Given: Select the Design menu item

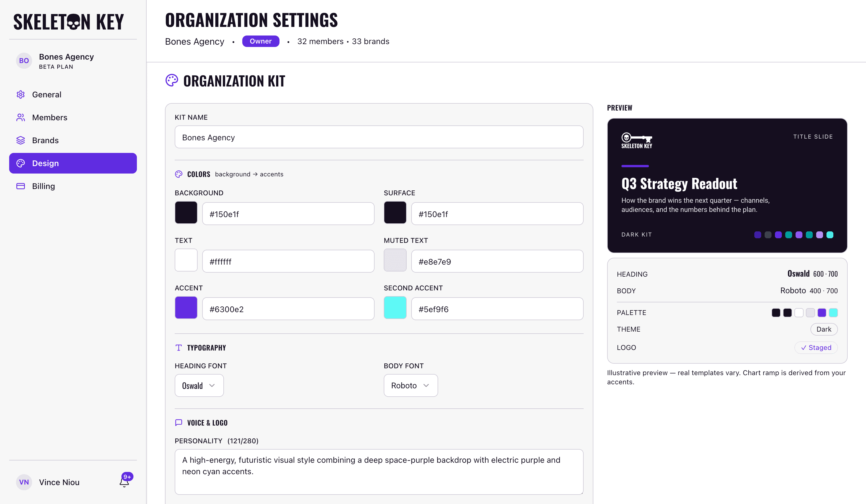Looking at the screenshot, I should (x=73, y=163).
